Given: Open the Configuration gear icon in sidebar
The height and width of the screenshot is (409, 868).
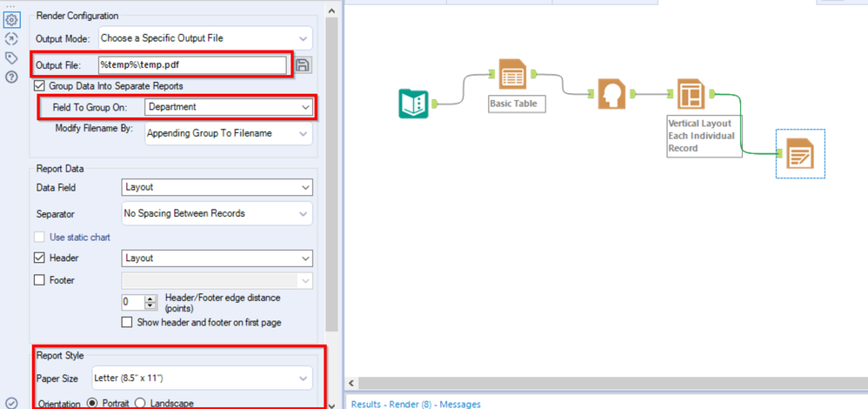Looking at the screenshot, I should pos(11,21).
